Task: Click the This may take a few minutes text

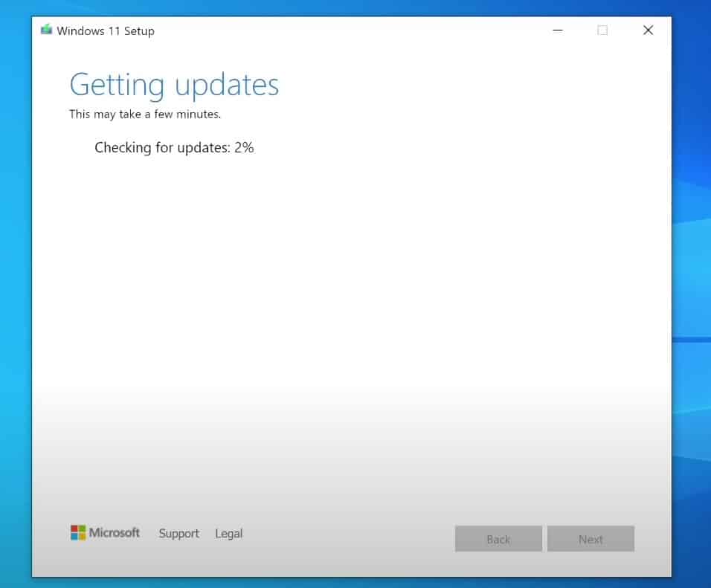Action: tap(144, 114)
